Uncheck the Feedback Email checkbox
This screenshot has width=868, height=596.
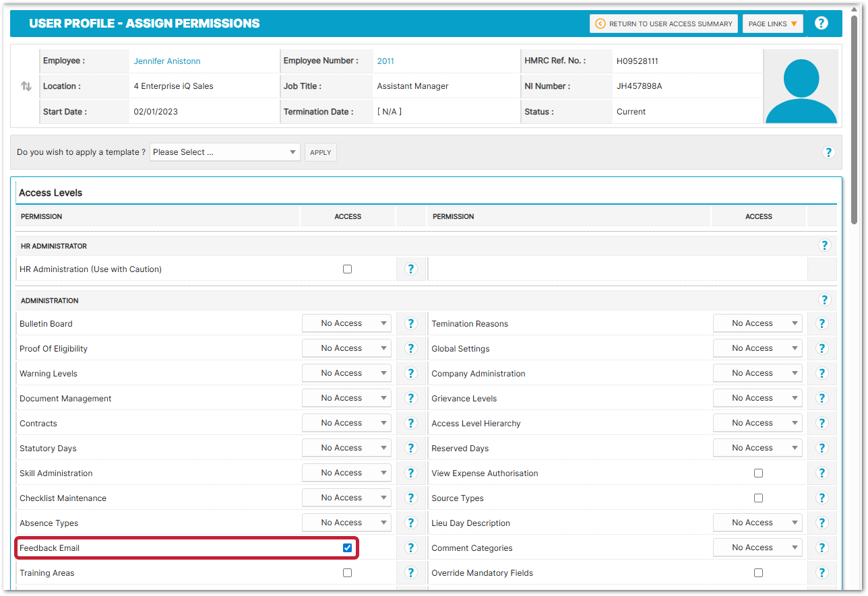(347, 548)
